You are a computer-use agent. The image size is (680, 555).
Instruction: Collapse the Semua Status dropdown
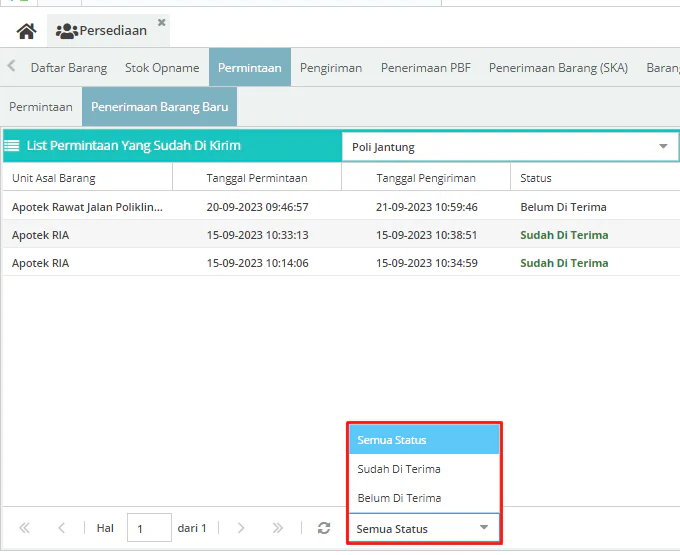[483, 528]
